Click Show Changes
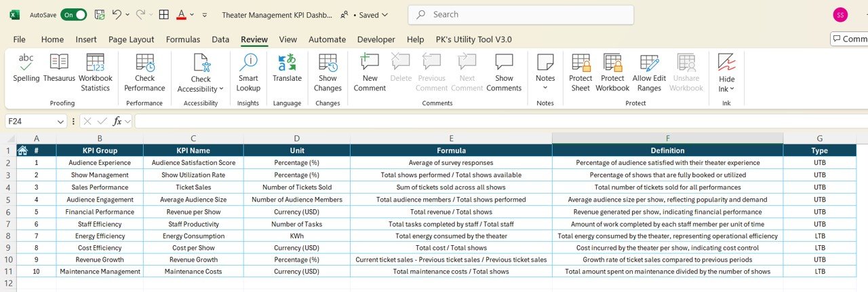Screen dimensions: 868x292 click(x=328, y=73)
